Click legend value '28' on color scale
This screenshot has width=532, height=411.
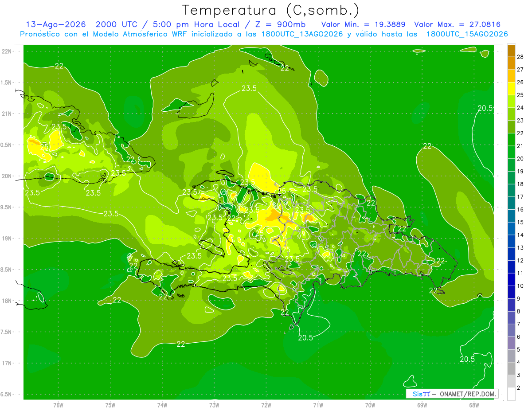tap(521, 57)
